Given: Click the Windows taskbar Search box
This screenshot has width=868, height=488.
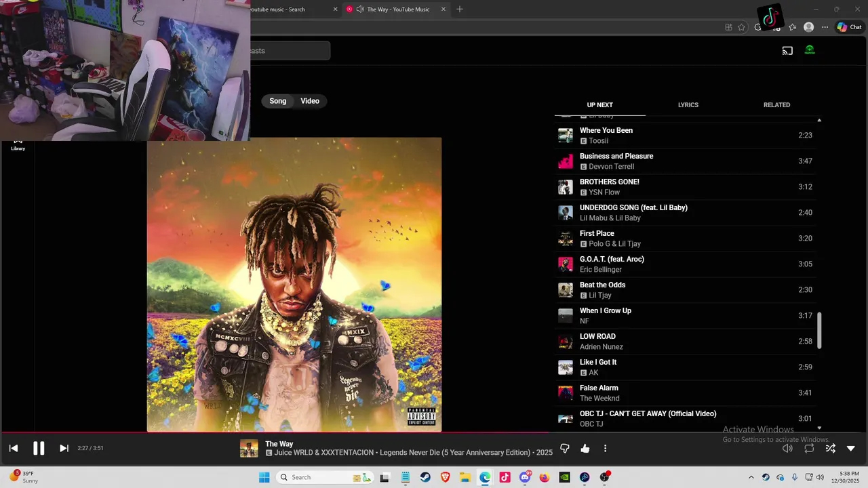Looking at the screenshot, I should (x=325, y=477).
